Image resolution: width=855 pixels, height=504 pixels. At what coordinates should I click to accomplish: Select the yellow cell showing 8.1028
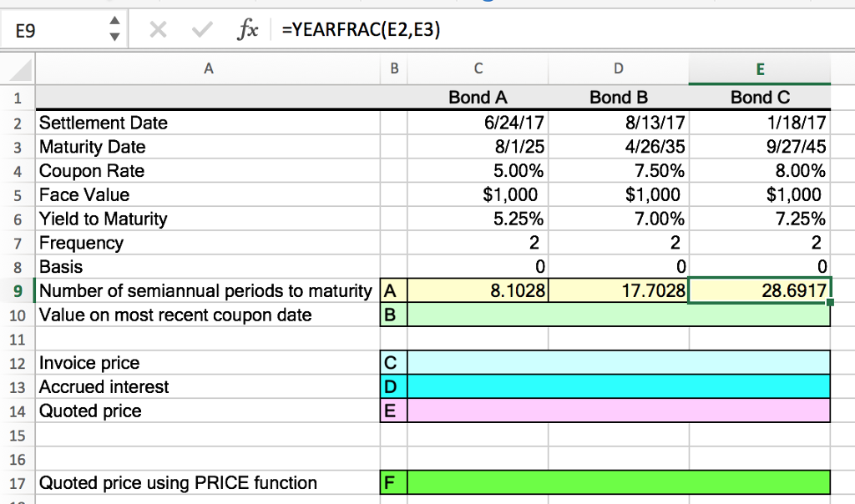pos(478,290)
